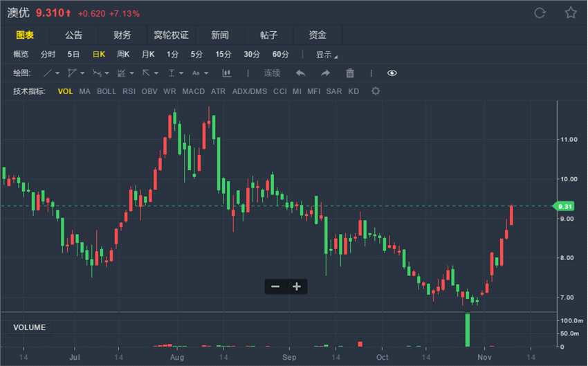Toggle 连续 continuous drawing mode
Image resolution: width=588 pixels, height=366 pixels.
(x=272, y=73)
